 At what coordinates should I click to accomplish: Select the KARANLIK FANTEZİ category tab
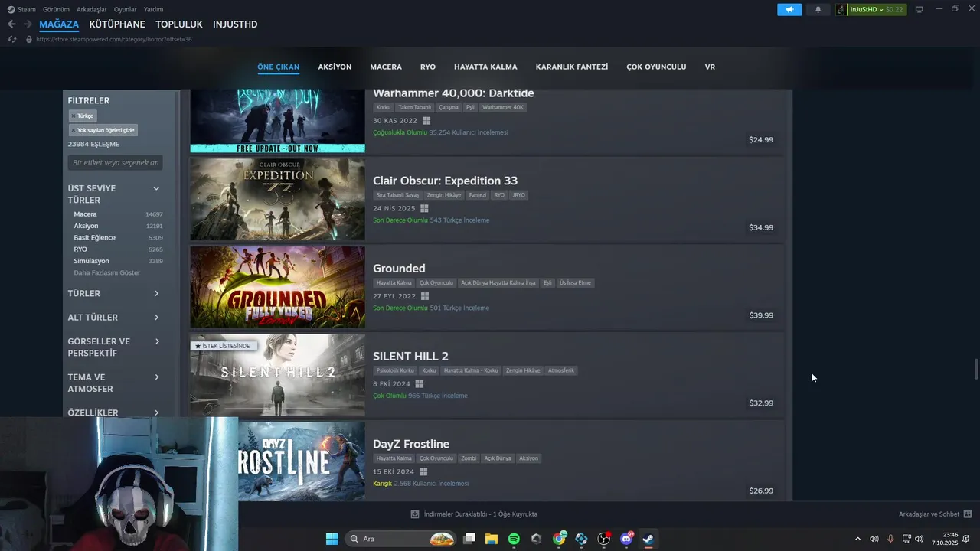pyautogui.click(x=572, y=67)
